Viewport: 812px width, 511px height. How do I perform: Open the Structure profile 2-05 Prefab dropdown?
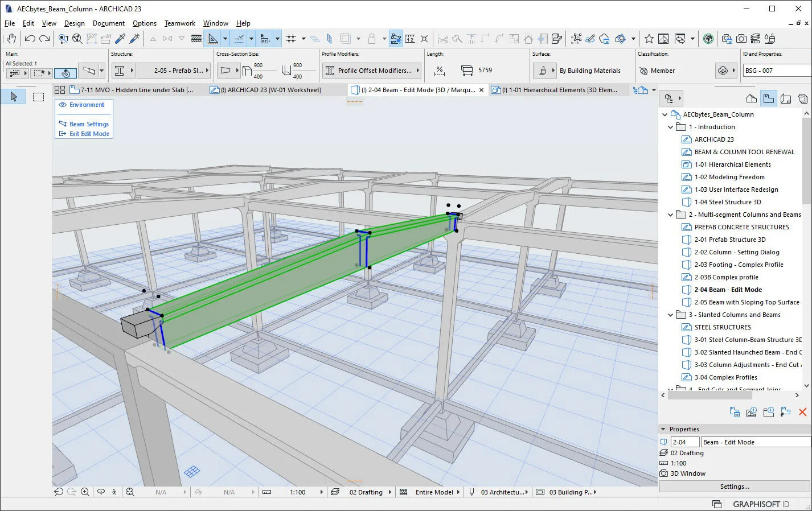pos(174,71)
